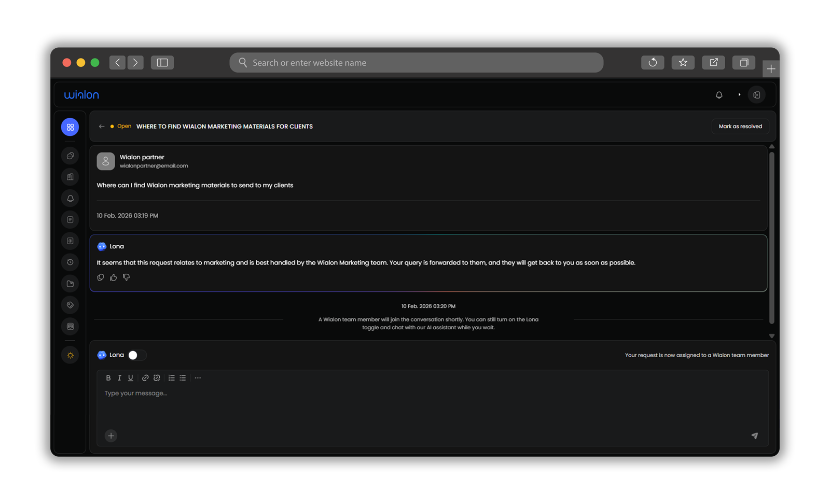This screenshot has width=830, height=504.
Task: Switch theme using the sun icon
Action: click(70, 355)
